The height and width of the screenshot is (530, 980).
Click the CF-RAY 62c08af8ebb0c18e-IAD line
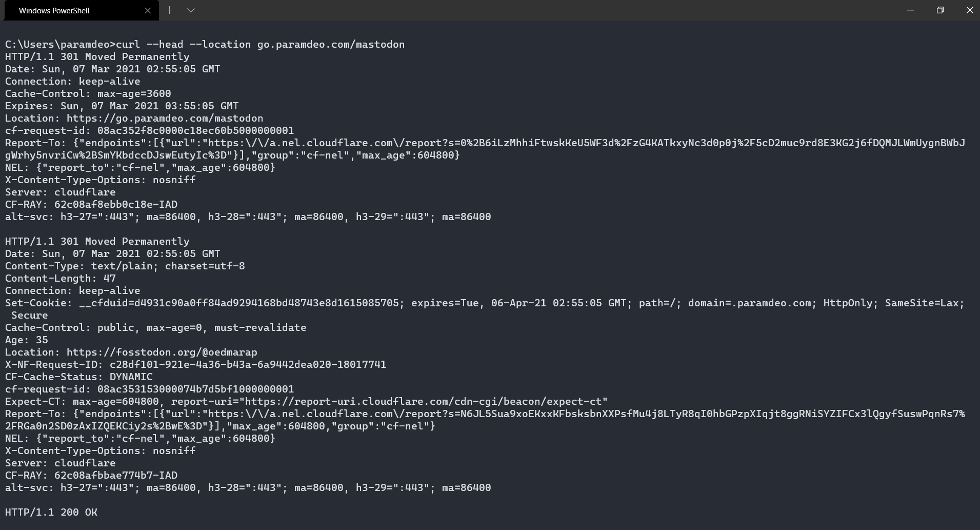click(91, 205)
